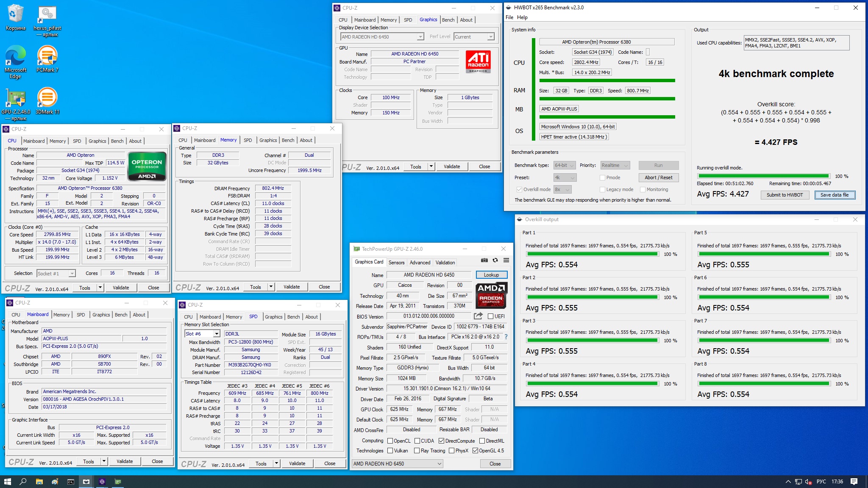The image size is (868, 488).
Task: Open the hexus_pifast desktop shortcut
Action: tap(47, 20)
